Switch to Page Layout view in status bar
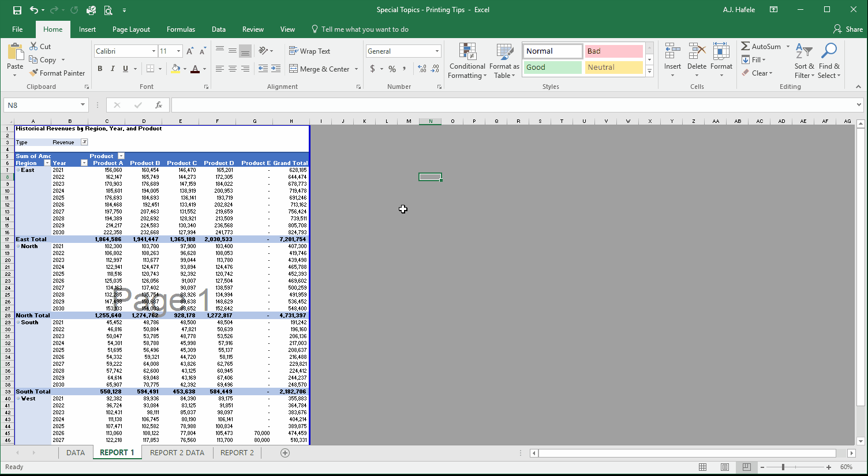 point(725,467)
